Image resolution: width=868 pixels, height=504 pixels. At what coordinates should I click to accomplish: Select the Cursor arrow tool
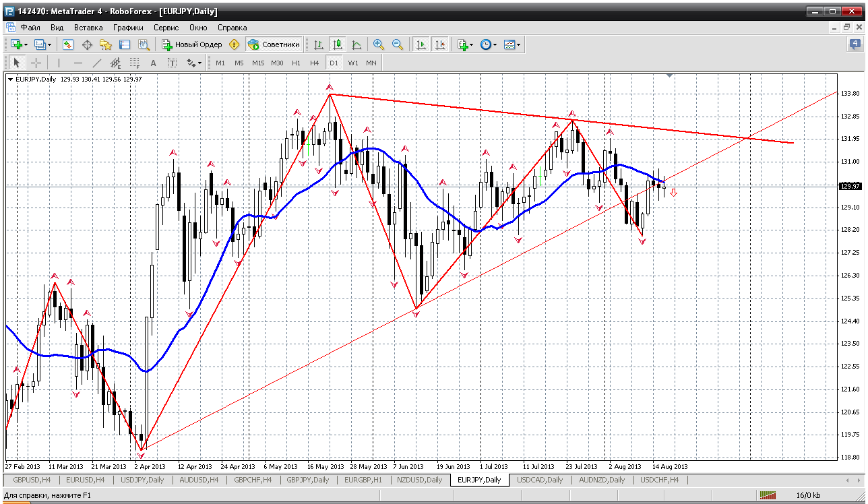tap(18, 63)
